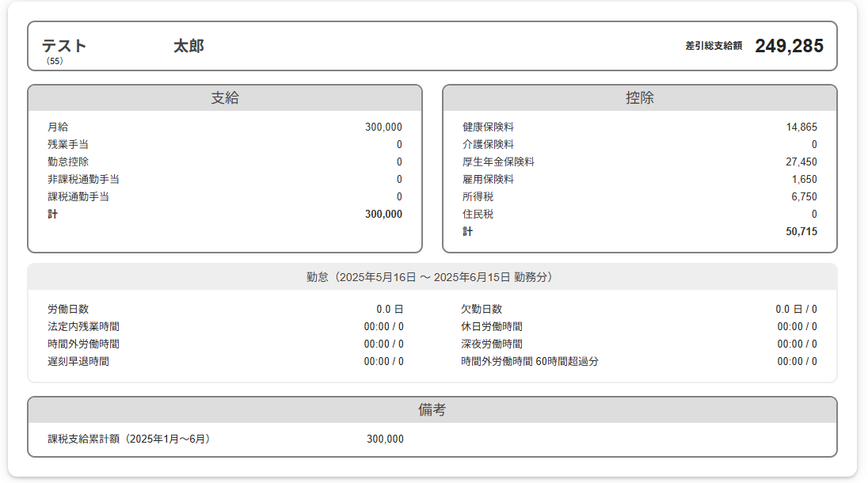
Task: Click the 支給 section header
Action: pyautogui.click(x=225, y=98)
